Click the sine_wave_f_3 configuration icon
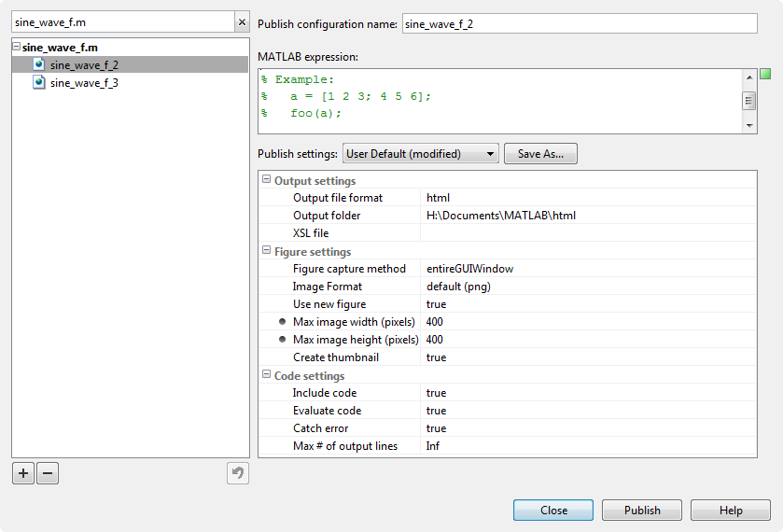Image resolution: width=783 pixels, height=532 pixels. [39, 82]
